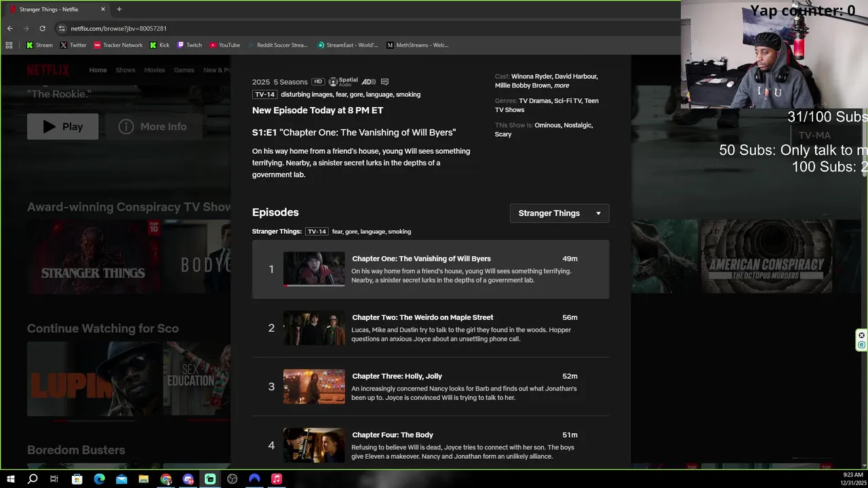Open File Explorer from taskbar
The width and height of the screenshot is (868, 488).
[144, 479]
